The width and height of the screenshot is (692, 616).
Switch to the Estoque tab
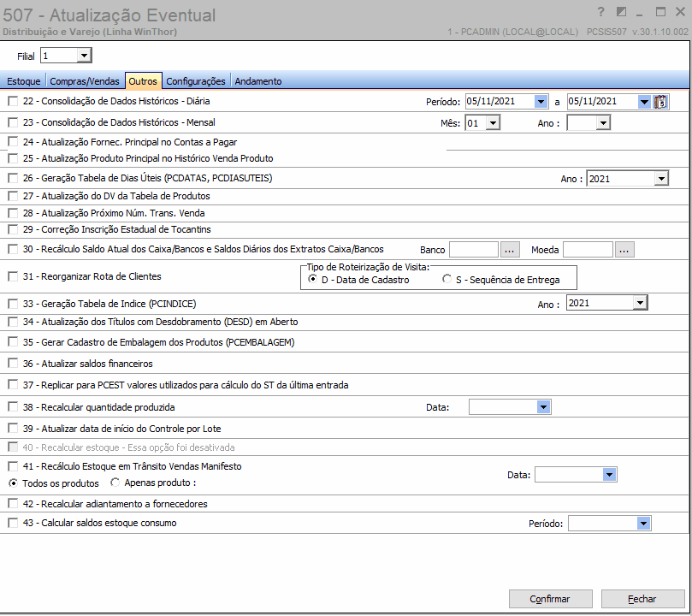click(23, 81)
